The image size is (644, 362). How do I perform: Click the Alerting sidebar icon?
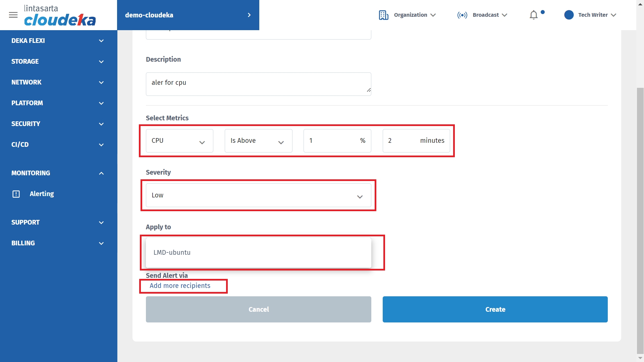pos(16,194)
